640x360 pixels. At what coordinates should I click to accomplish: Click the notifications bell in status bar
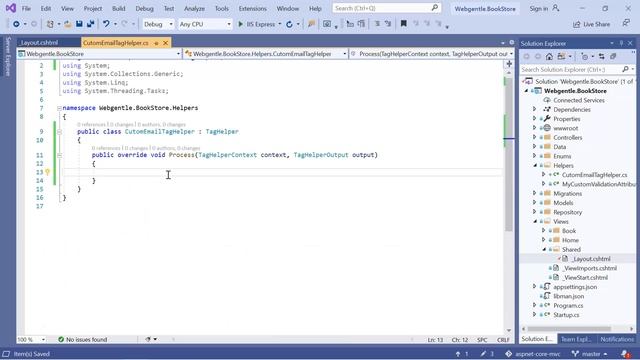pos(625,353)
